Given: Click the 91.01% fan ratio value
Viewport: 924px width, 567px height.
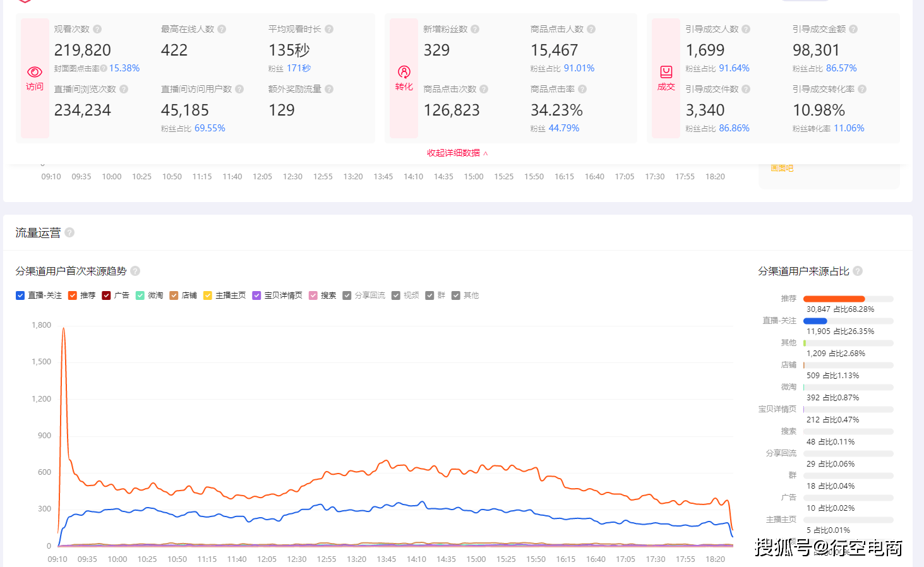Looking at the screenshot, I should coord(579,68).
